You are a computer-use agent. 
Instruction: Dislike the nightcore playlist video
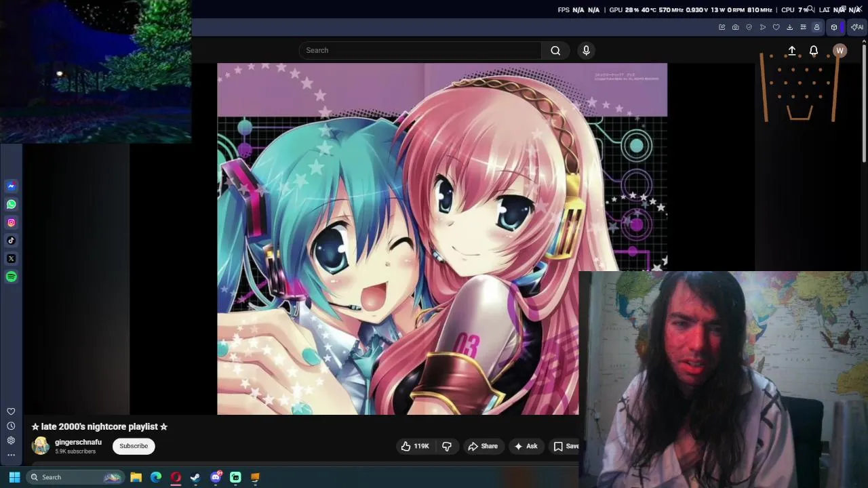(x=447, y=446)
